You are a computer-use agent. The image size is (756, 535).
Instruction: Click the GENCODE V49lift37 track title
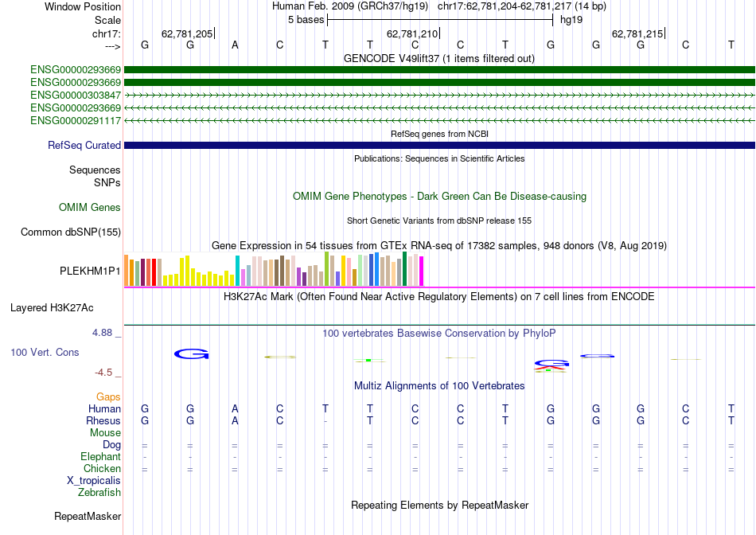(x=439, y=58)
